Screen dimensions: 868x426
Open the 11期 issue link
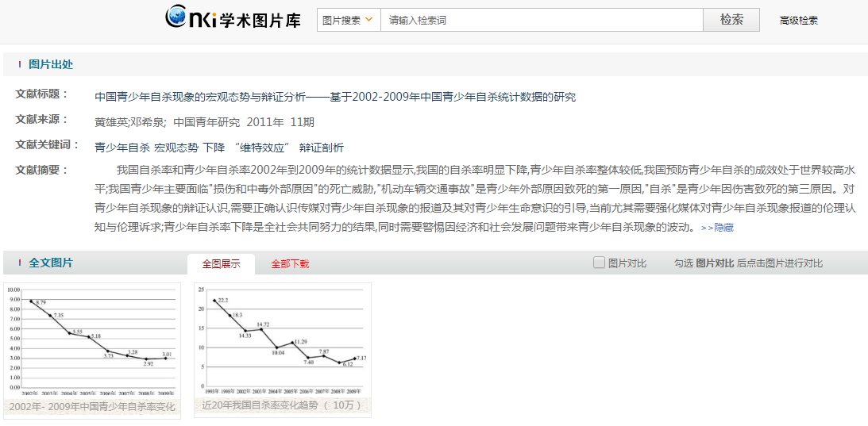pos(303,122)
